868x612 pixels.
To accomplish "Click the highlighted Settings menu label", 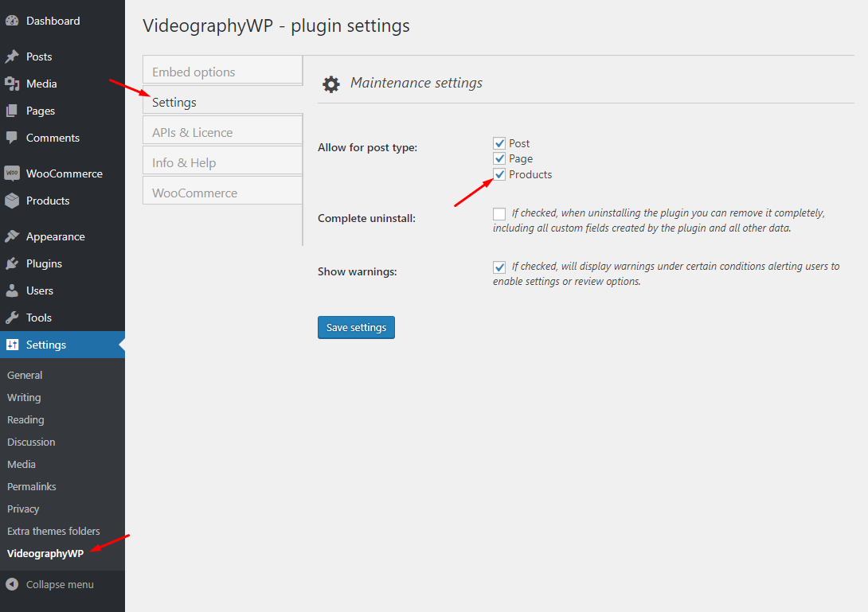I will [x=46, y=345].
